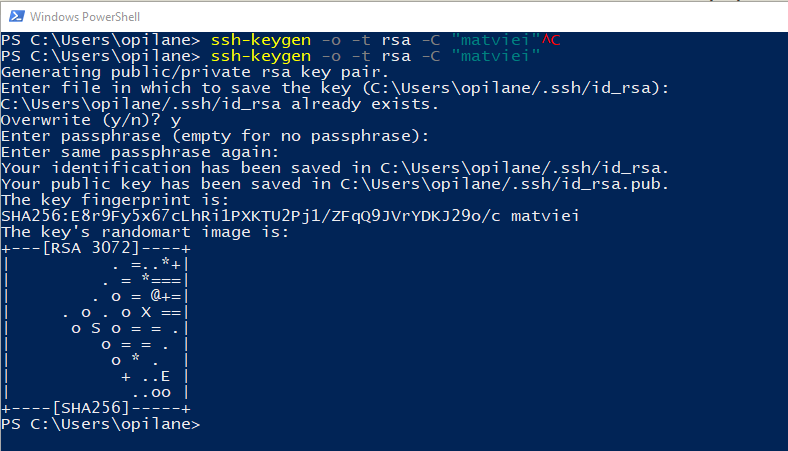Viewport: 788px width, 451px height.
Task: Click the "matviei" comment after the fingerprint
Action: 546,216
